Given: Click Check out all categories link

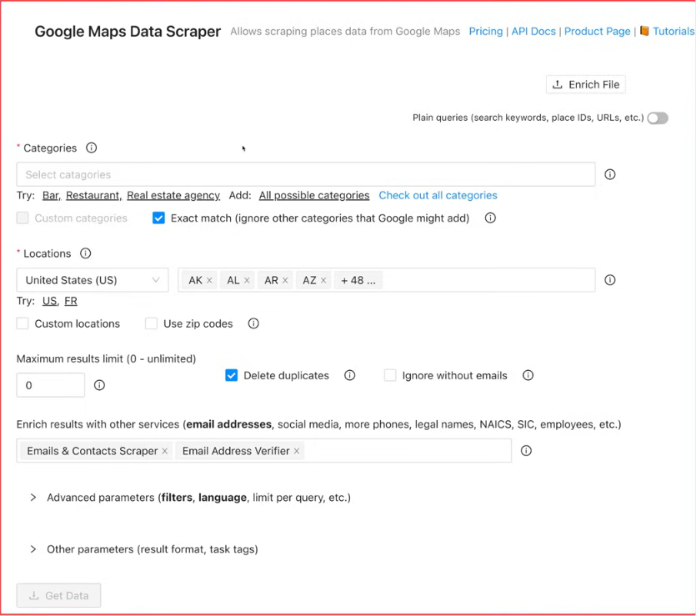Looking at the screenshot, I should point(438,196).
